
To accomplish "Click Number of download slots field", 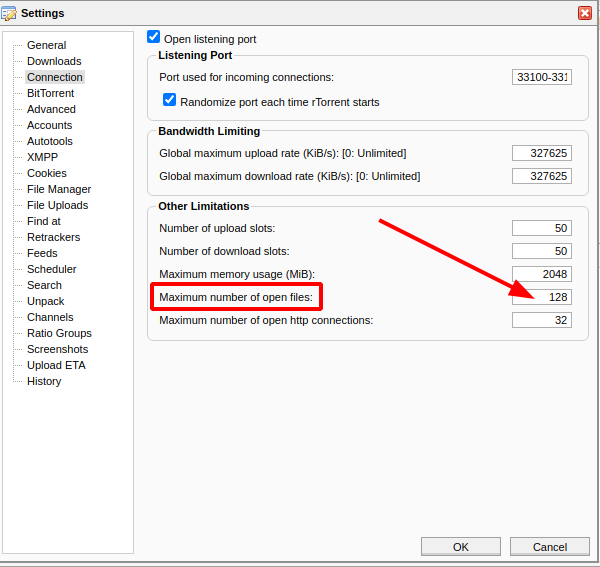I will click(x=542, y=251).
